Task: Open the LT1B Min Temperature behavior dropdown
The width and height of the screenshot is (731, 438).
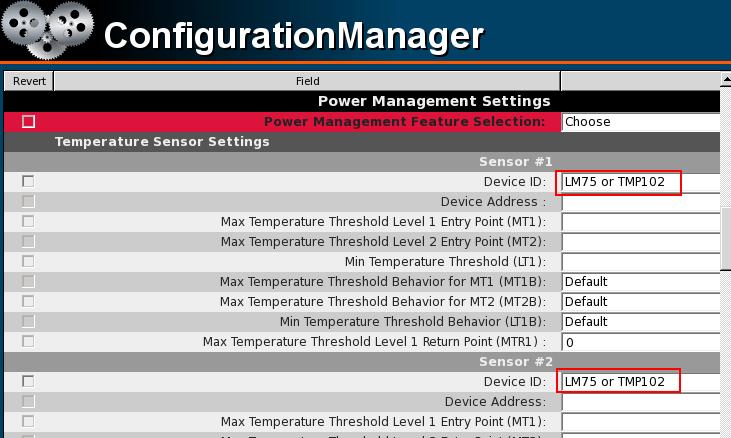Action: [x=640, y=322]
